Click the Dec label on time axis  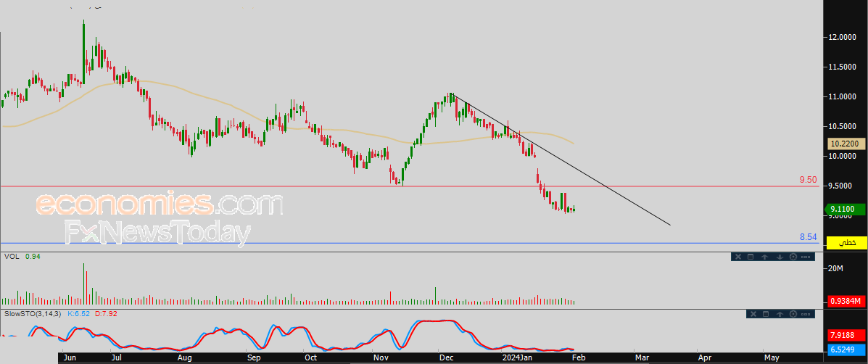445,358
